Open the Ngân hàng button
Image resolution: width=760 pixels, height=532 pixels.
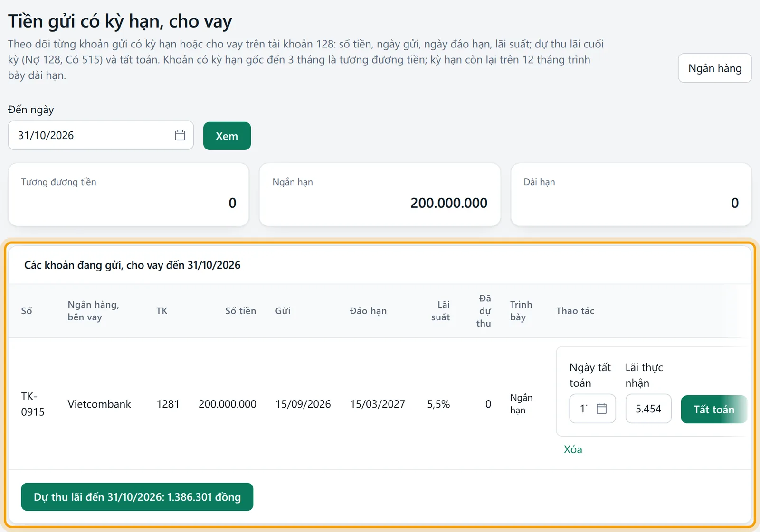point(715,68)
